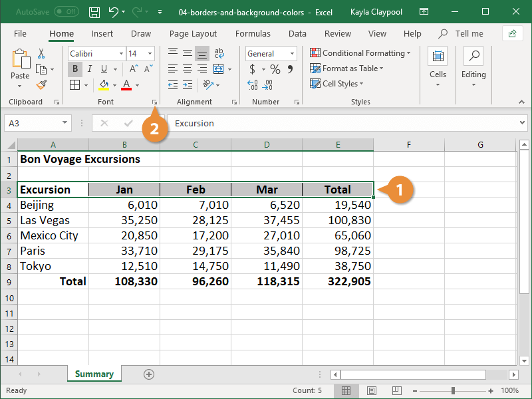This screenshot has height=399, width=532.
Task: Click the Merge & Center icon
Action: point(218,68)
